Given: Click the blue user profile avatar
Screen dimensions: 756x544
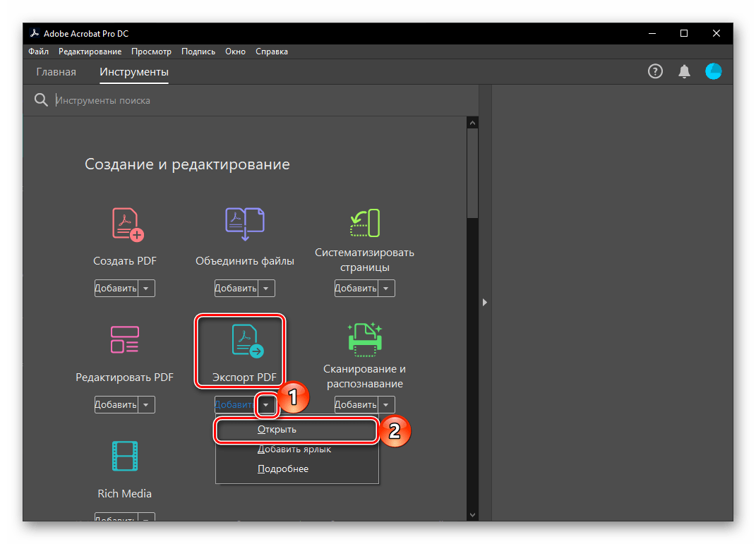Looking at the screenshot, I should 713,71.
